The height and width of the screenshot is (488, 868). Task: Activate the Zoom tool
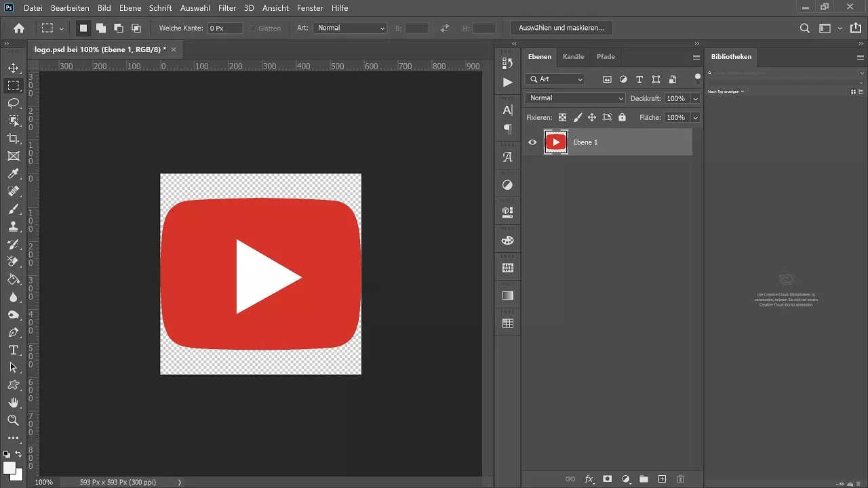click(14, 420)
